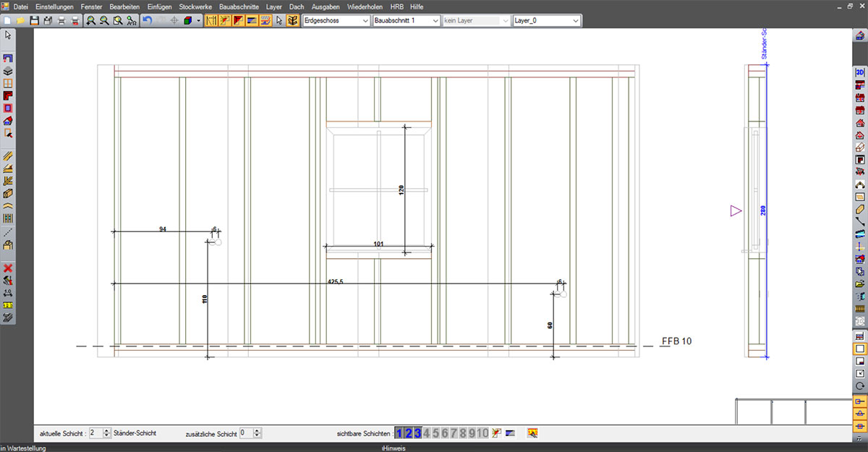Click the zusätzliche Schicht input field

[246, 433]
